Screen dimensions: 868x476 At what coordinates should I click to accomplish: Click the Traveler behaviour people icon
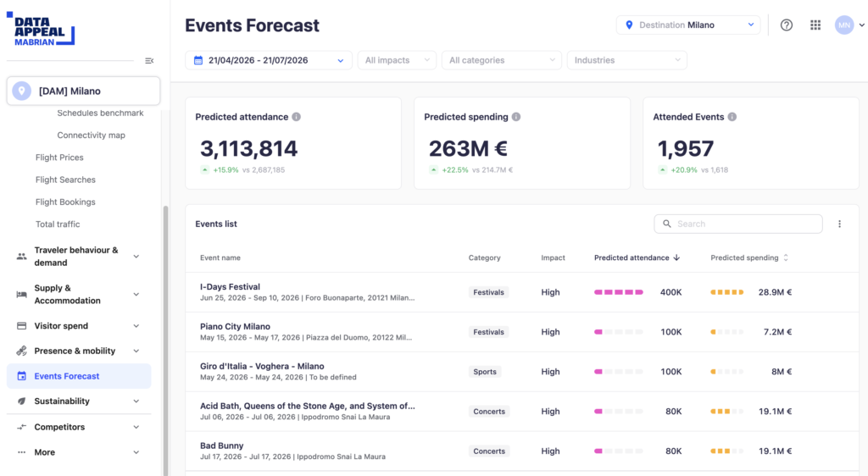(x=21, y=256)
